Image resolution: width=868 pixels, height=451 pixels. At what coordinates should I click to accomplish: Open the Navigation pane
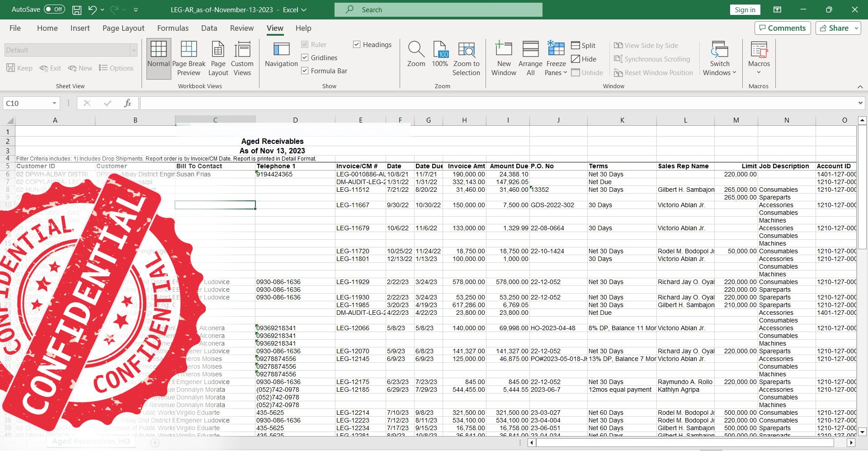click(281, 54)
